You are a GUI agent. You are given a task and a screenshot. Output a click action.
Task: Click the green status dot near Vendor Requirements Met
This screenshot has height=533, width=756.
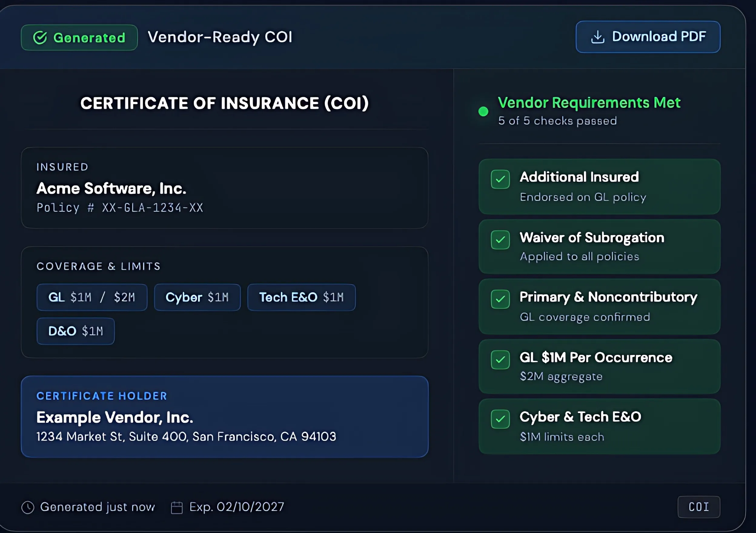click(483, 111)
